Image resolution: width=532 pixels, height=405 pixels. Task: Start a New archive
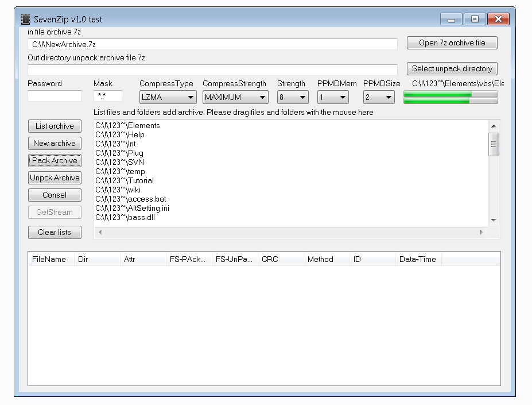tap(55, 144)
